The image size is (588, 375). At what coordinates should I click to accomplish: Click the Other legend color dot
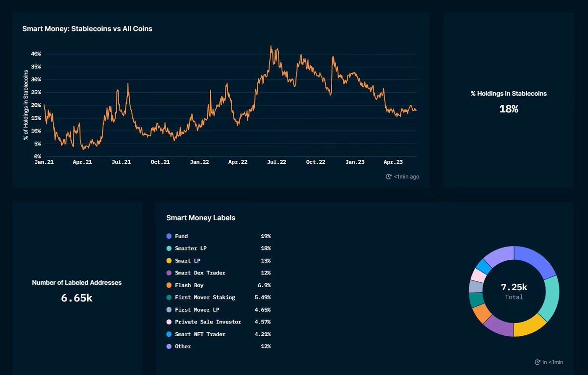point(169,347)
